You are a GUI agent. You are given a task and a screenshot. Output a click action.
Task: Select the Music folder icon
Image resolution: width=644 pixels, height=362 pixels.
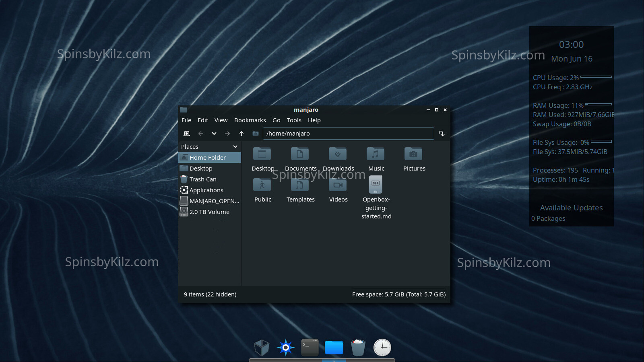point(376,154)
